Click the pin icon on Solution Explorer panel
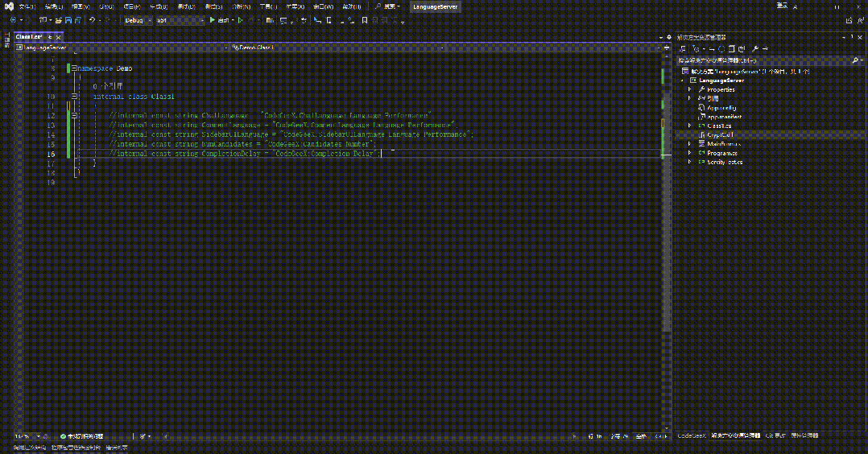Screen dimensions: 868x454 click(x=851, y=37)
